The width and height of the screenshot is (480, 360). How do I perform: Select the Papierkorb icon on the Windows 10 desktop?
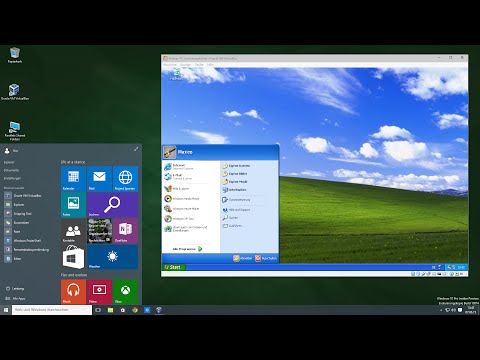[x=15, y=55]
